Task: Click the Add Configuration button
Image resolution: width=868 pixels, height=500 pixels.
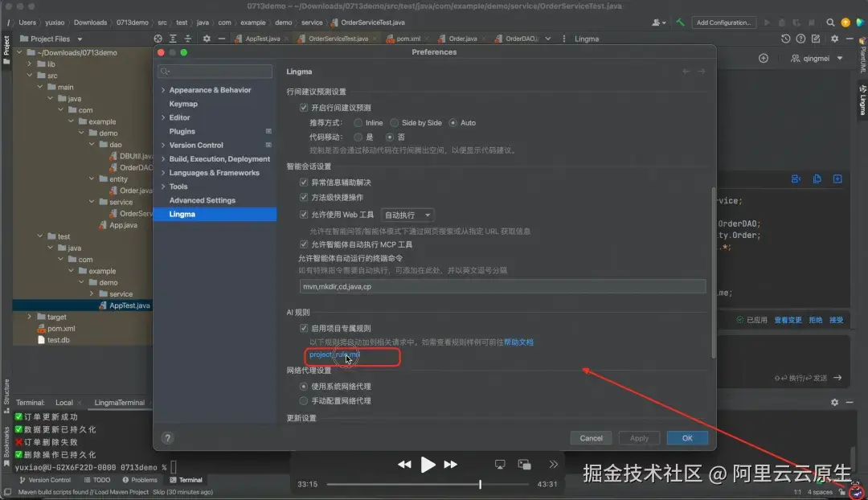Action: [723, 23]
